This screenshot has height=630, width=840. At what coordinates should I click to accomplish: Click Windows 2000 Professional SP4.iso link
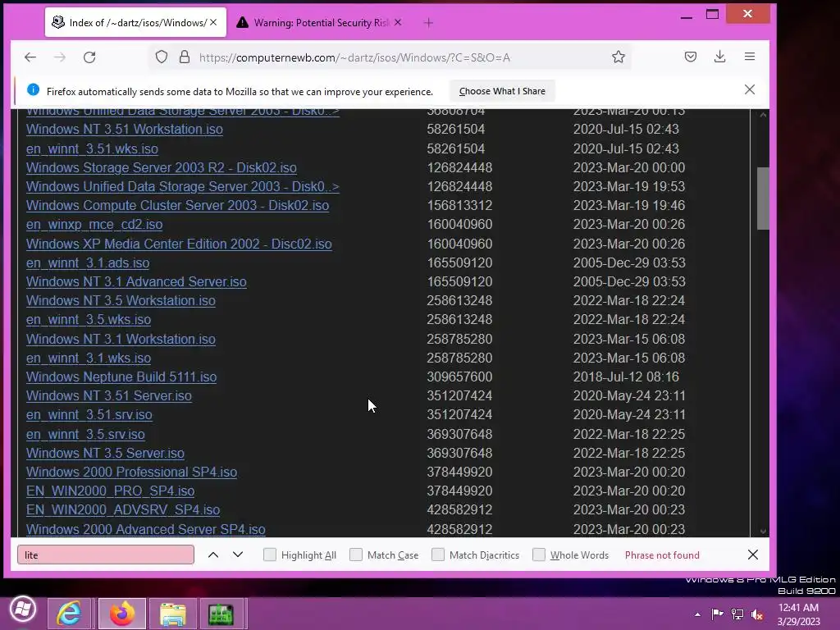[x=131, y=472]
